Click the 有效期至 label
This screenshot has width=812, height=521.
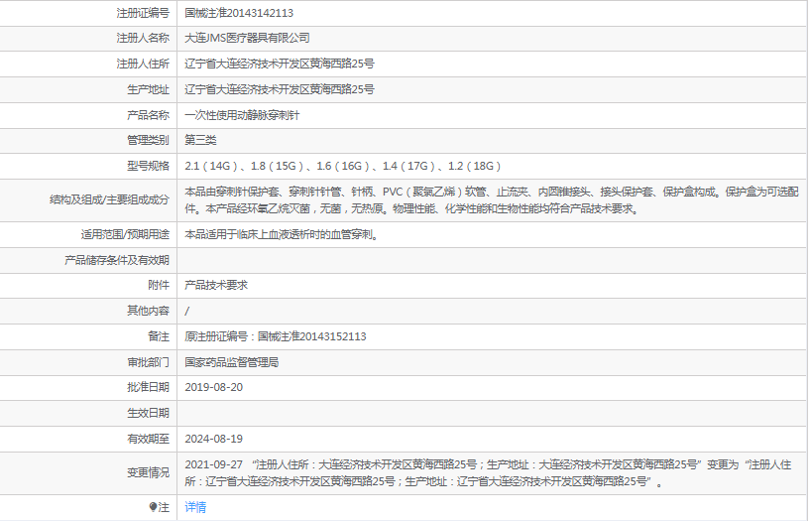point(148,439)
